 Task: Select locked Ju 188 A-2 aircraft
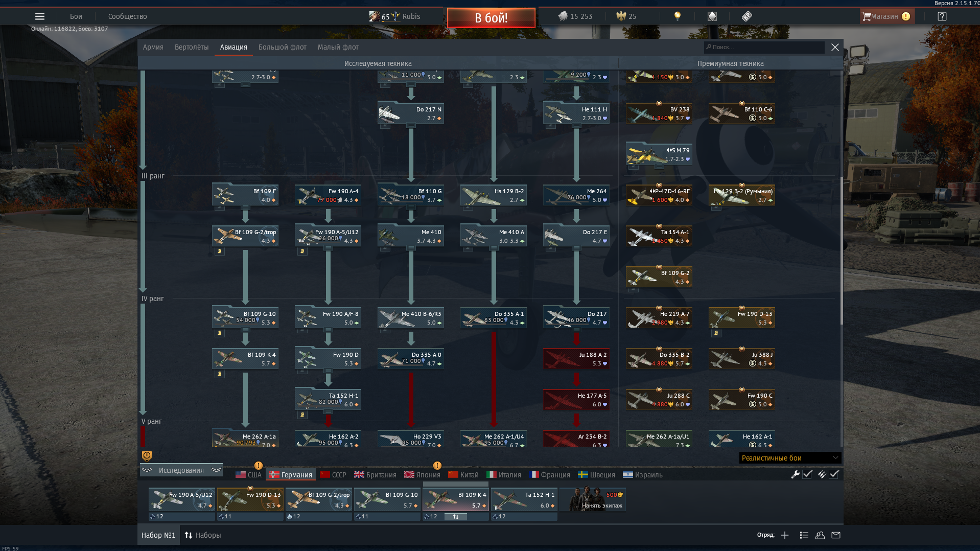[x=576, y=359]
